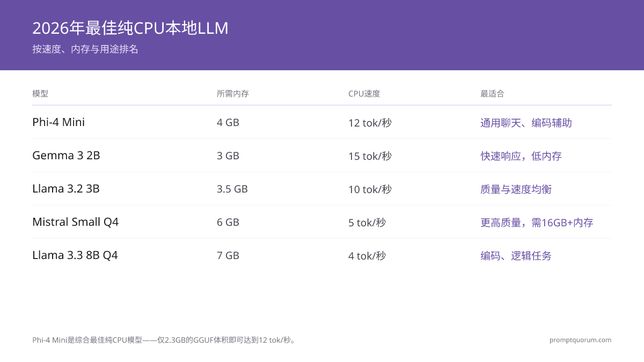The height and width of the screenshot is (362, 644).
Task: Select the "Gemma 3 2B" model name cell
Action: click(x=66, y=156)
